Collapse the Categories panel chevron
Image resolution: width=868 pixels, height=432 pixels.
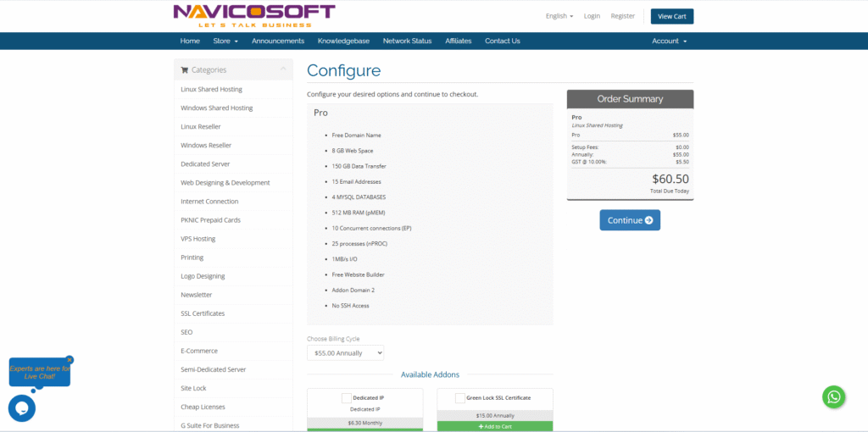283,69
